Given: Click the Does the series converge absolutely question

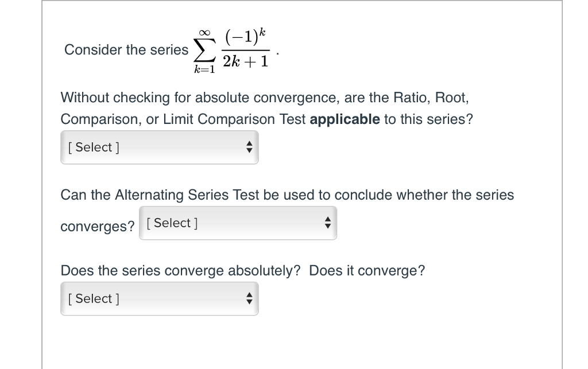Looking at the screenshot, I should tap(243, 270).
